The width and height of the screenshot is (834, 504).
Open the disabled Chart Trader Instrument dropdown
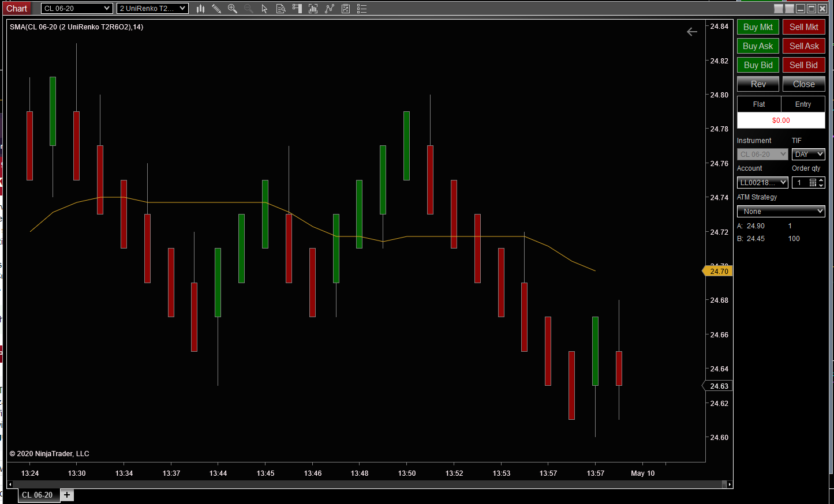click(762, 154)
